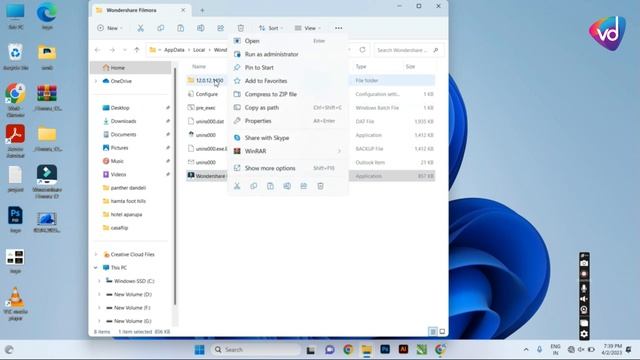Viewport: 640px width, 360px height.
Task: Click the settings gear in the recorder toolbar
Action: click(x=584, y=334)
